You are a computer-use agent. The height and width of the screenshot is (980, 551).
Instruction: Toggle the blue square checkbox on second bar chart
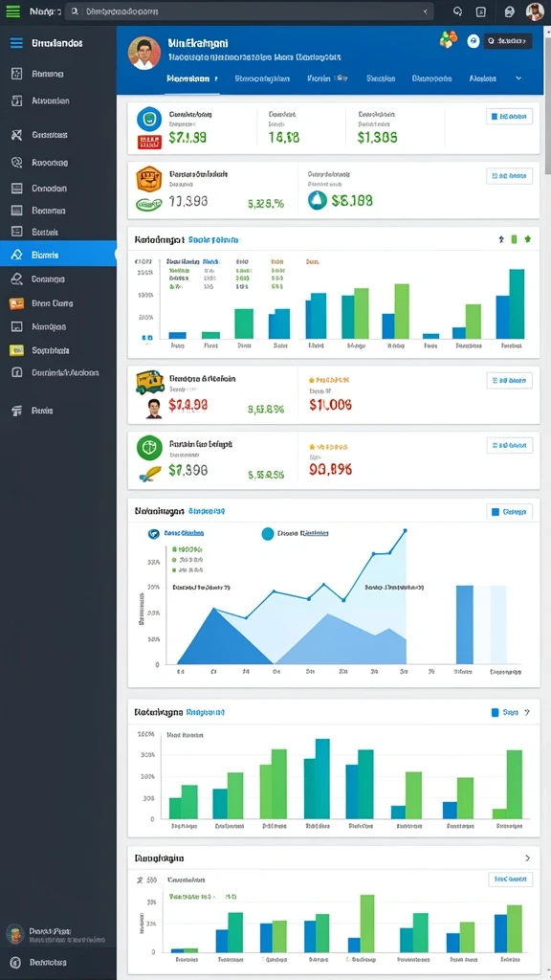pyautogui.click(x=496, y=712)
